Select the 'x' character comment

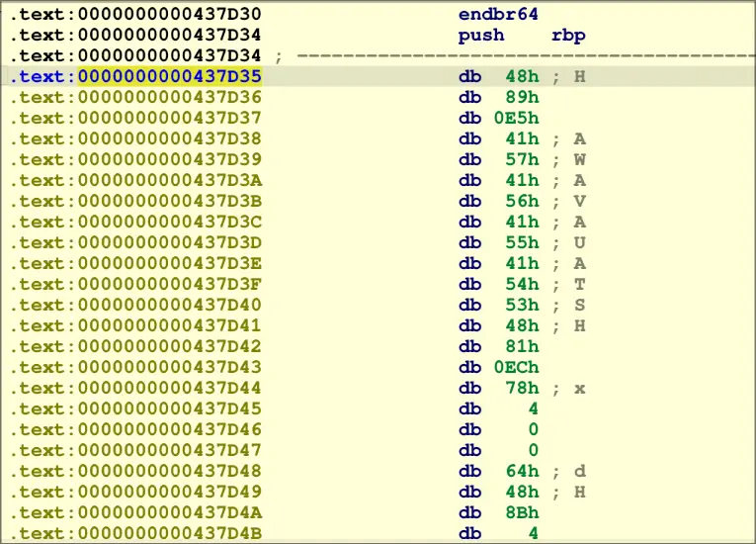(580, 388)
